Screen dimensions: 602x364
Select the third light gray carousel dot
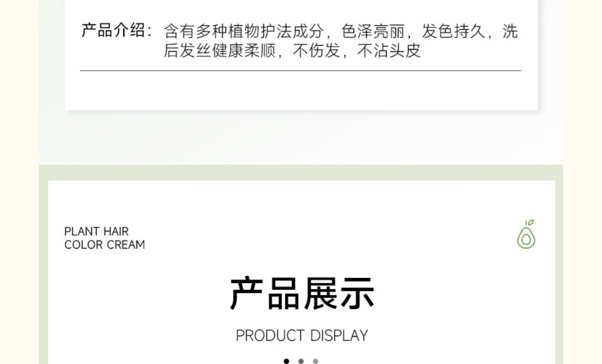(x=316, y=361)
